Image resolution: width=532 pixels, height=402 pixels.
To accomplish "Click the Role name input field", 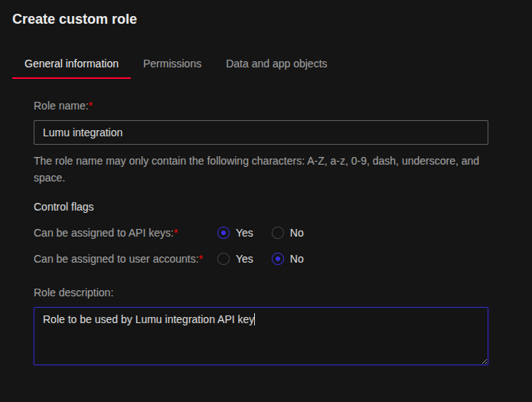I will pyautogui.click(x=260, y=132).
